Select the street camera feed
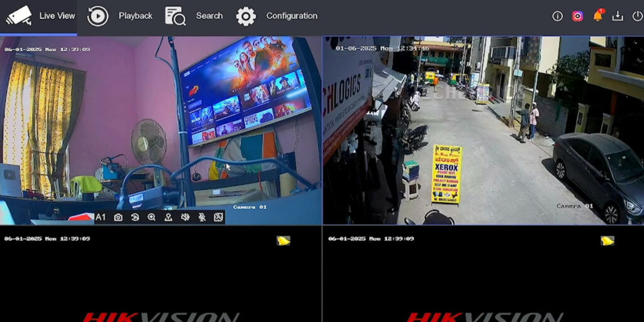This screenshot has height=322, width=644. tap(483, 130)
